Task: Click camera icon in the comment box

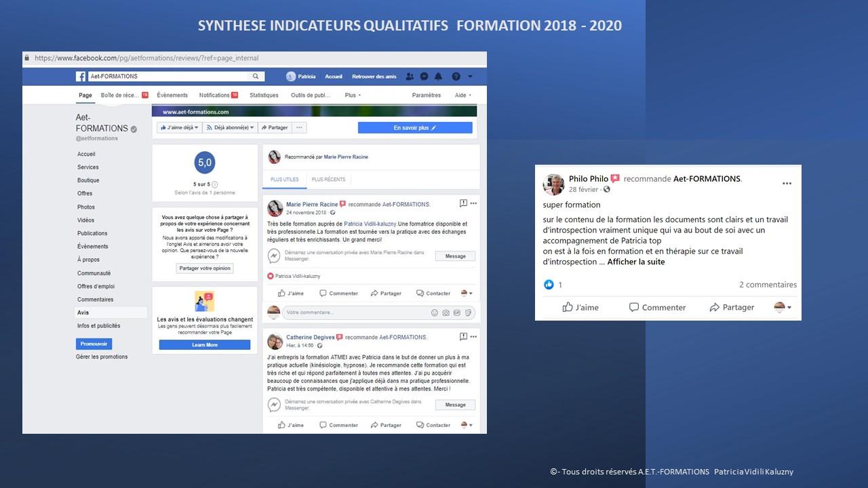Action: [x=446, y=312]
